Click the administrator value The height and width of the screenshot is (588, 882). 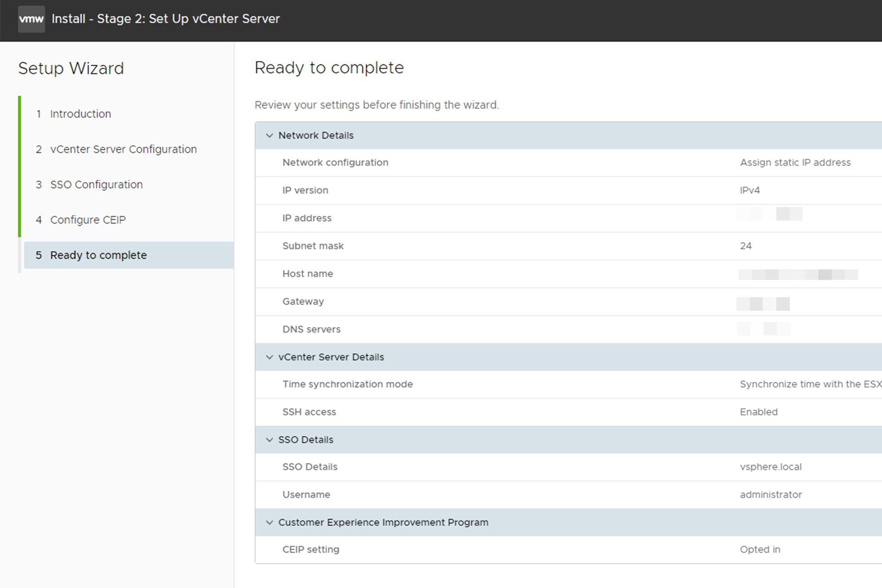pyautogui.click(x=771, y=495)
